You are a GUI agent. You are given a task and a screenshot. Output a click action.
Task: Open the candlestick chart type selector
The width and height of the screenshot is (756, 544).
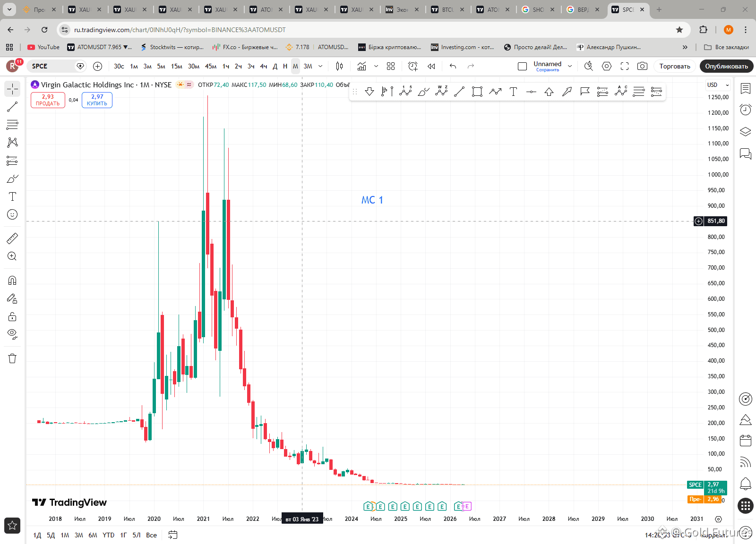pyautogui.click(x=339, y=67)
